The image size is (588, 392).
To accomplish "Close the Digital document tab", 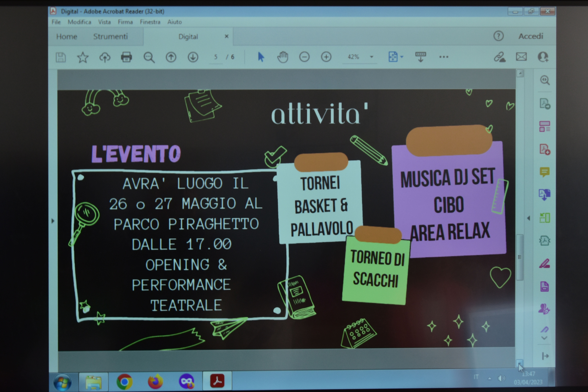I will coord(226,36).
